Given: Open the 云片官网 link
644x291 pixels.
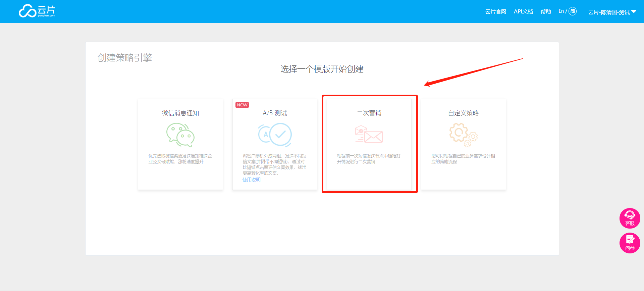Looking at the screenshot, I should point(495,12).
